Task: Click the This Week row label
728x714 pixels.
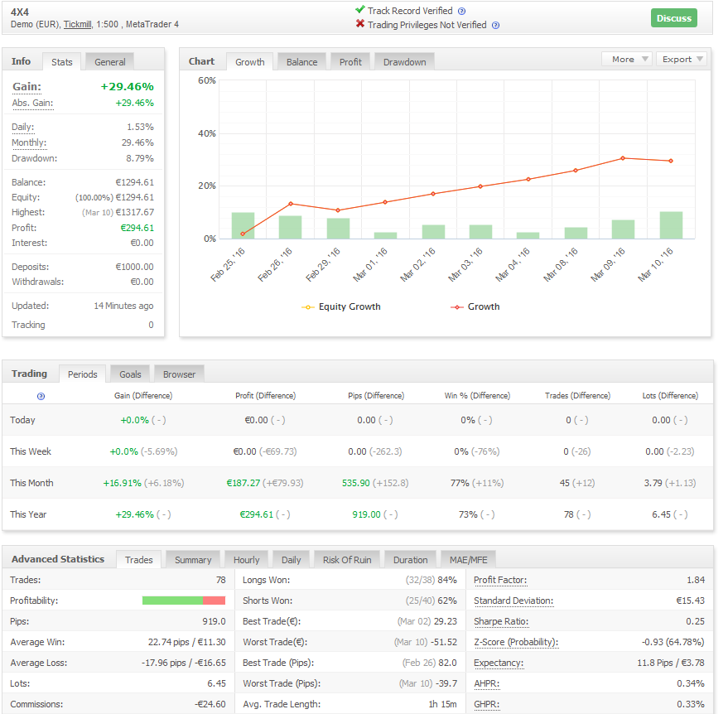Action: pyautogui.click(x=31, y=451)
